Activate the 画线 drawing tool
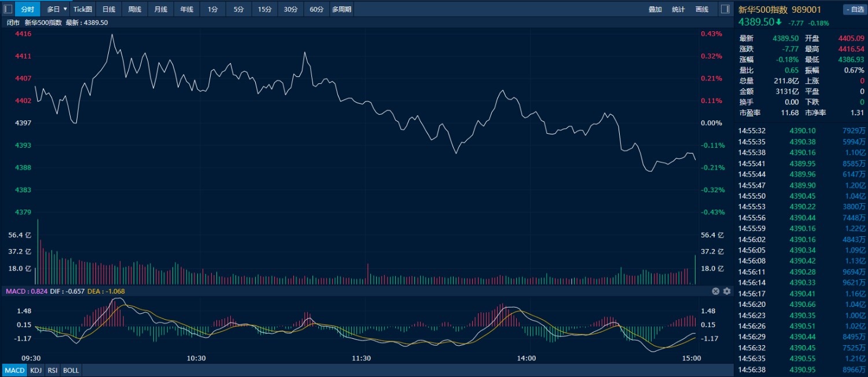The height and width of the screenshot is (377, 868). point(701,9)
